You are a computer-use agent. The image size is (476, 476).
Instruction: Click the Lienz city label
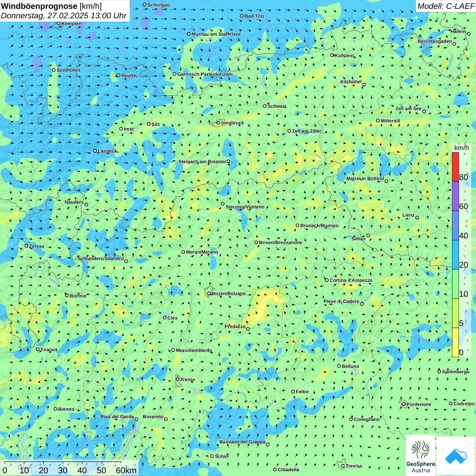click(x=408, y=215)
